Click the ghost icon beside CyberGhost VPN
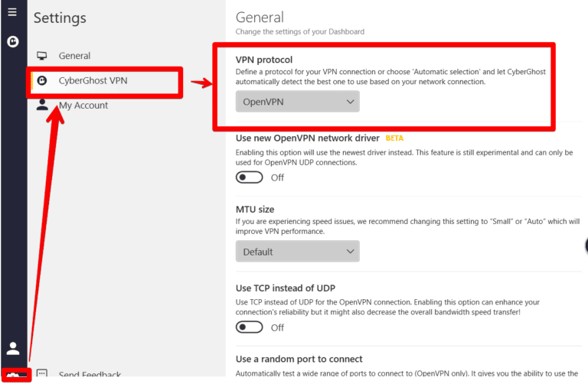This screenshot has height=384, width=588. [x=43, y=80]
